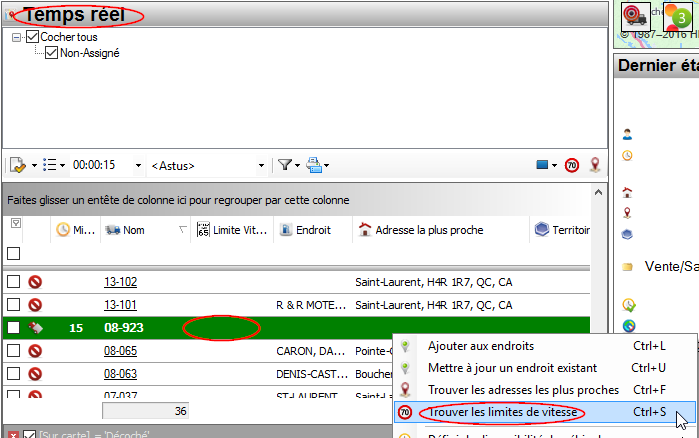Open the blue color swatch dropdown
The height and width of the screenshot is (438, 699).
tap(547, 165)
